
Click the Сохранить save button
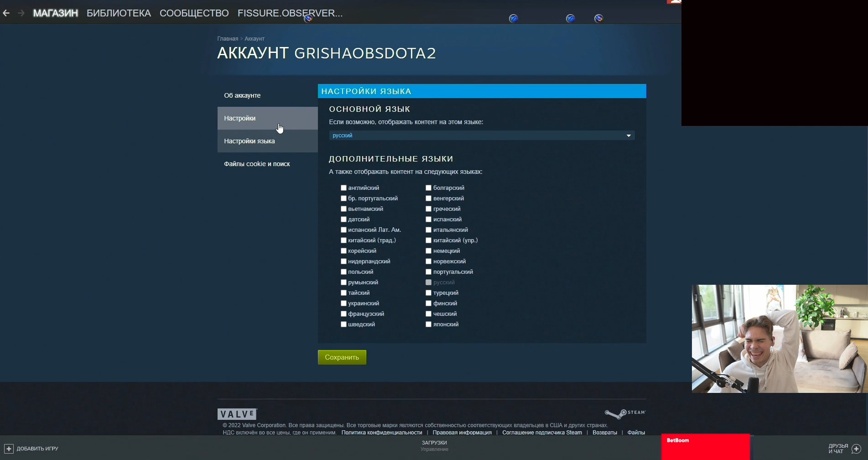coord(342,357)
